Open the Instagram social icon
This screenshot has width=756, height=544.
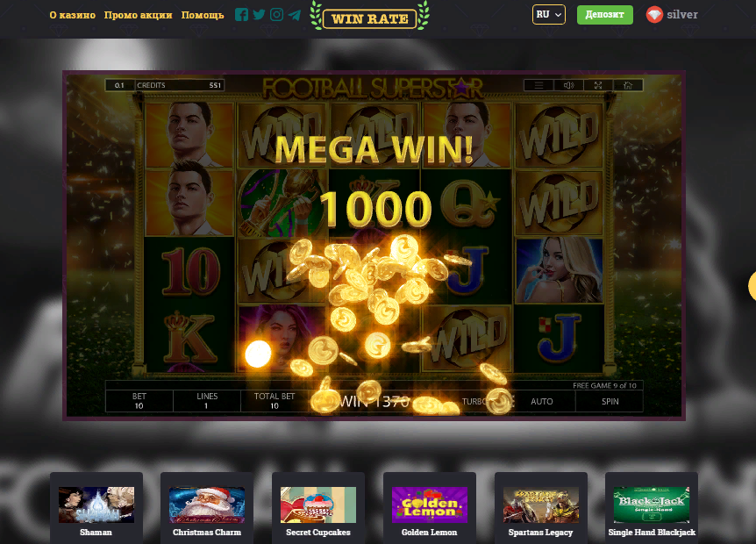[277, 14]
